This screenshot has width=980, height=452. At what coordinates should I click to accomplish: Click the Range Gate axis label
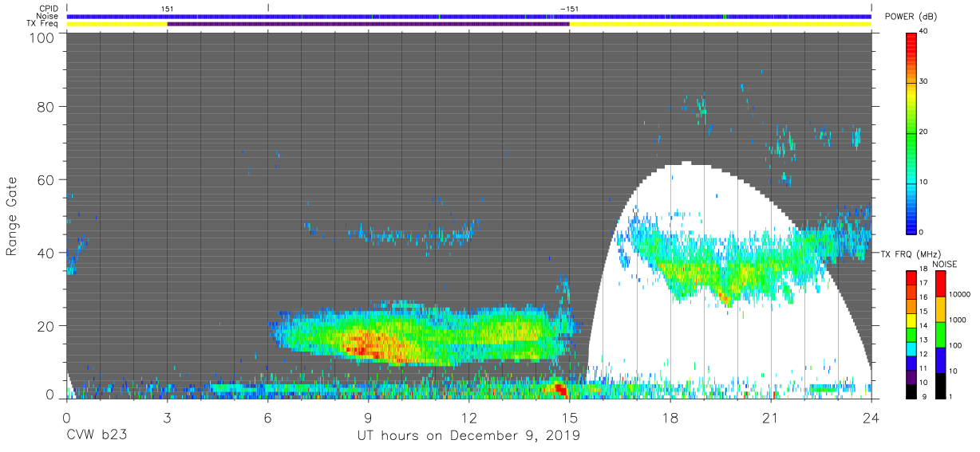12,216
